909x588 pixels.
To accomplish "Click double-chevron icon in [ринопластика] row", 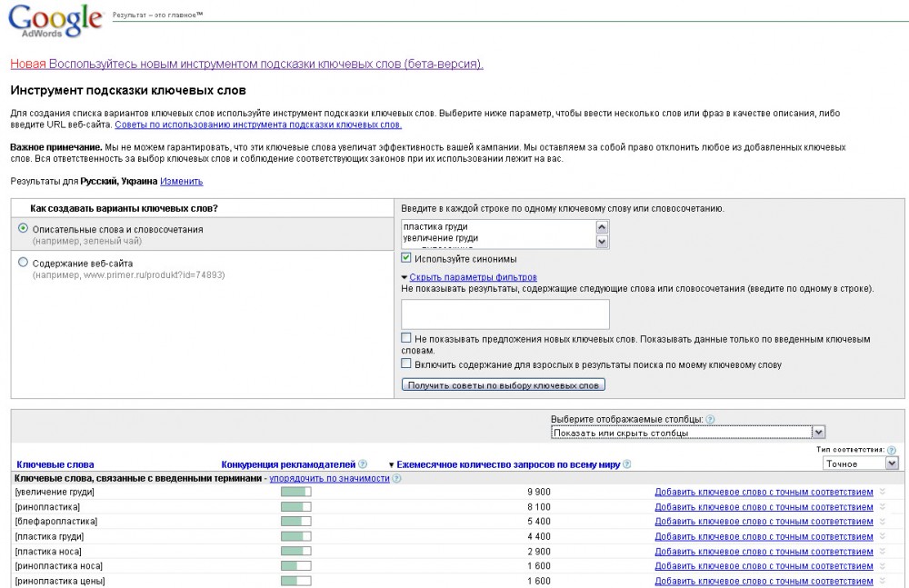I will point(883,507).
